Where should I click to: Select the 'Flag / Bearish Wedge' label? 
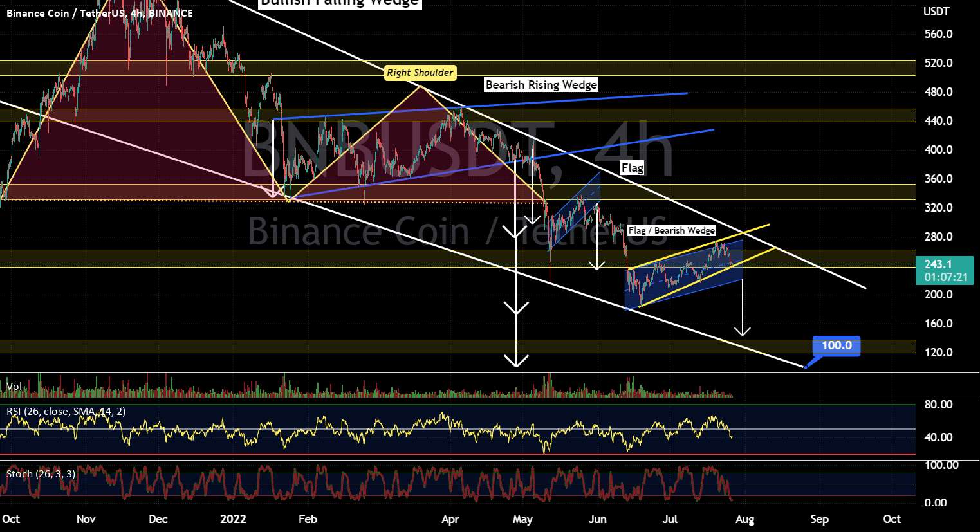click(x=671, y=230)
